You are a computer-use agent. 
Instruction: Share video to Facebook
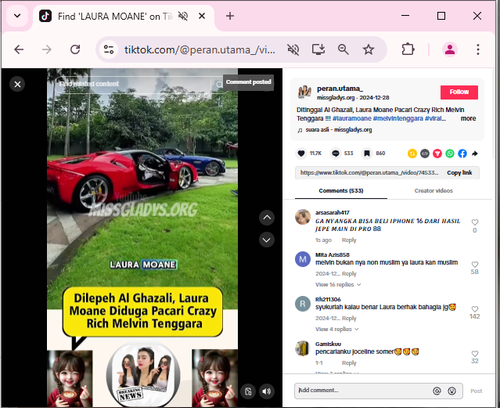pyautogui.click(x=462, y=153)
